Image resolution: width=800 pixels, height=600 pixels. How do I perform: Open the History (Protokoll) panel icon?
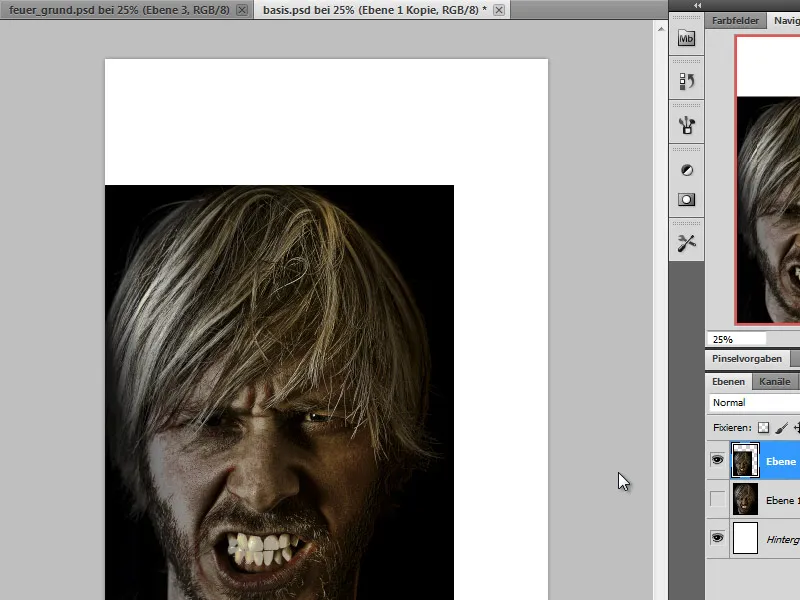pos(686,81)
